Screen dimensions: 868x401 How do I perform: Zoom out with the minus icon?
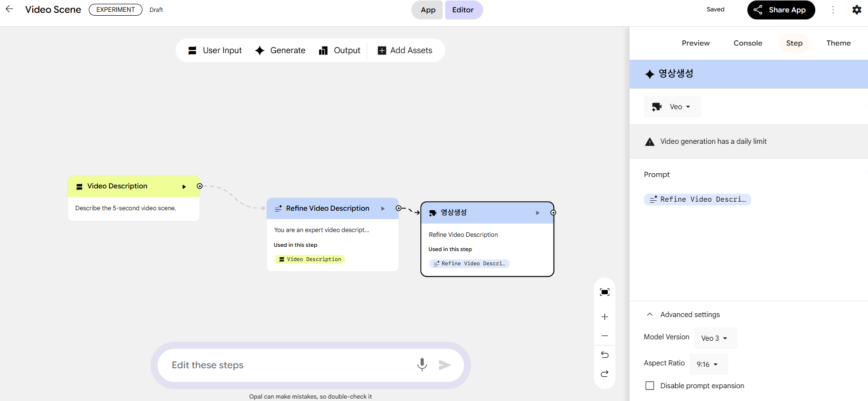604,336
